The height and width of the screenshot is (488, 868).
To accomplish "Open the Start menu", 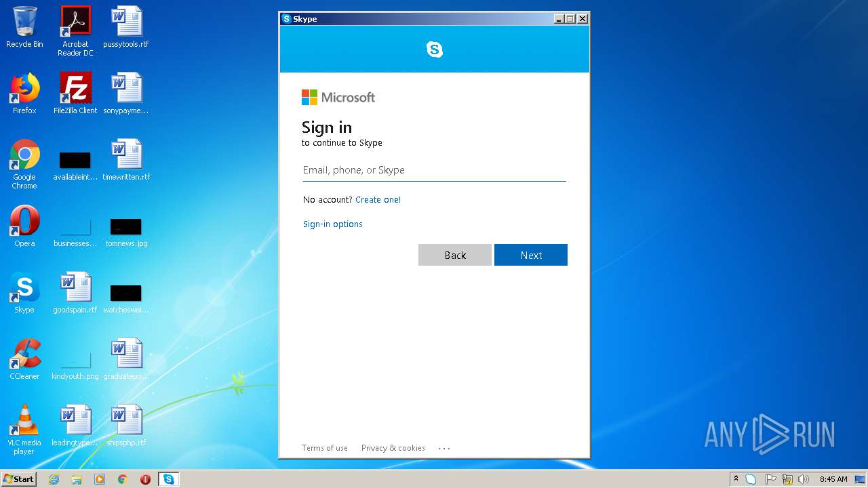I will click(x=19, y=479).
